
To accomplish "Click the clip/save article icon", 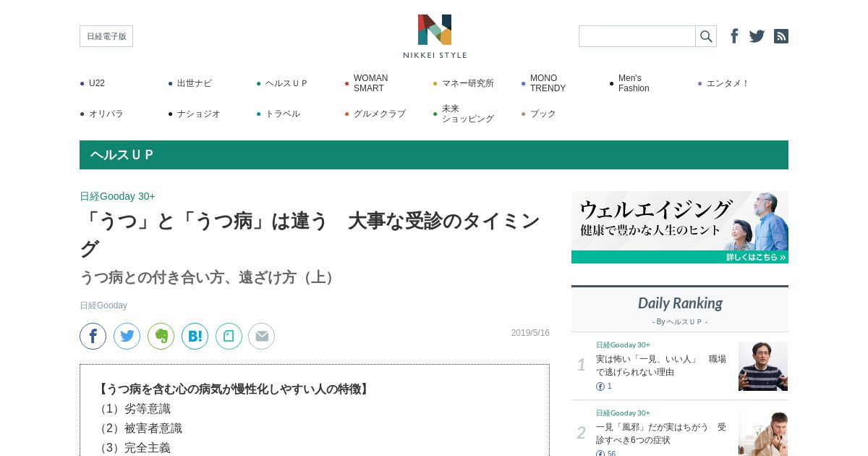I will (229, 336).
